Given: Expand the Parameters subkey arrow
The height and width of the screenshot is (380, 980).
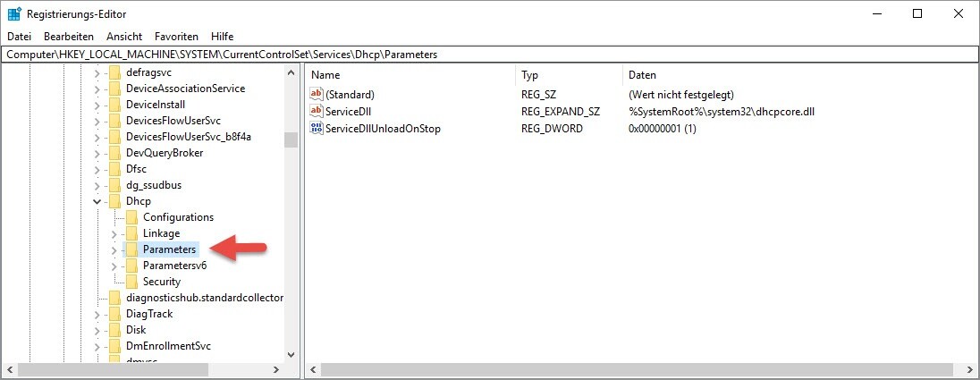Looking at the screenshot, I should tap(114, 249).
